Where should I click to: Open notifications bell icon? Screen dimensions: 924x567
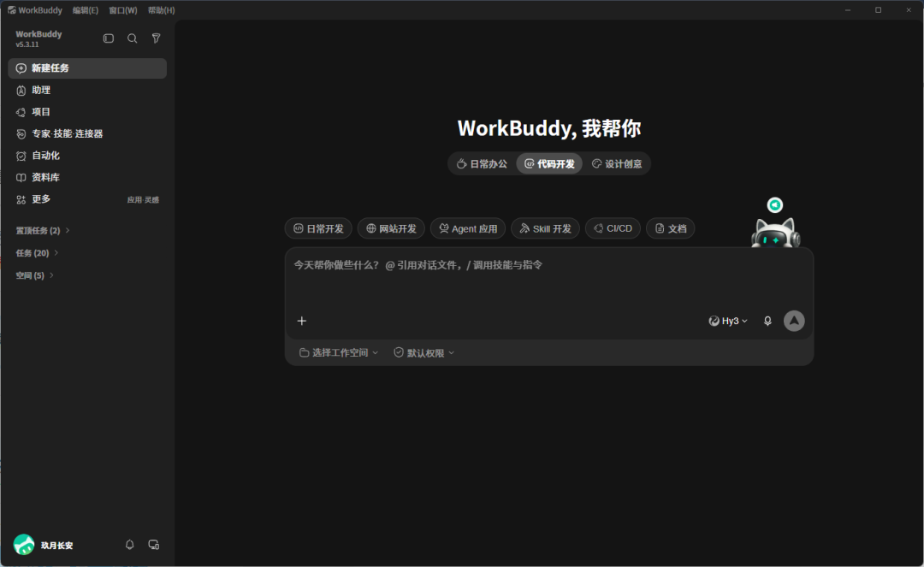(130, 545)
